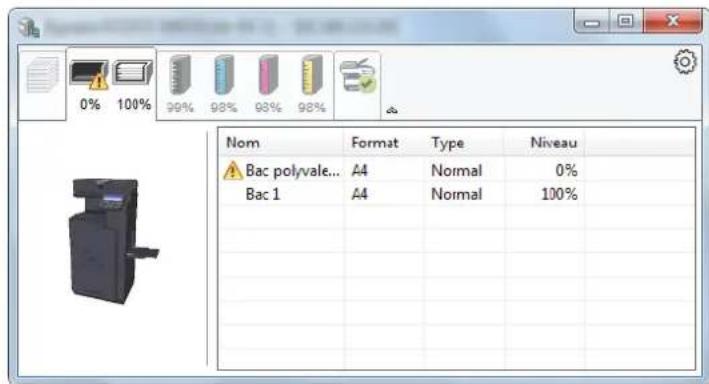Select the empty paper tray 0% icon
709x384 pixels.
tap(89, 74)
